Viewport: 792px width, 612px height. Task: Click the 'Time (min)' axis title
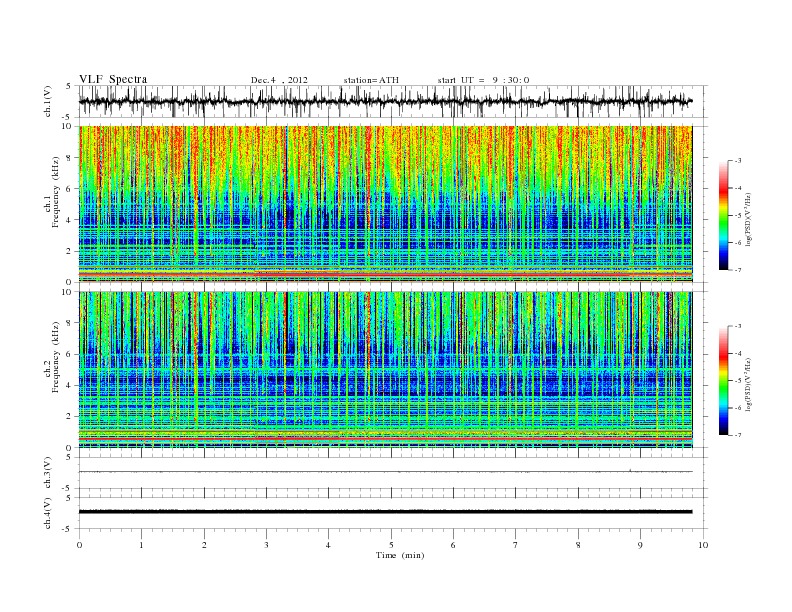(x=400, y=555)
